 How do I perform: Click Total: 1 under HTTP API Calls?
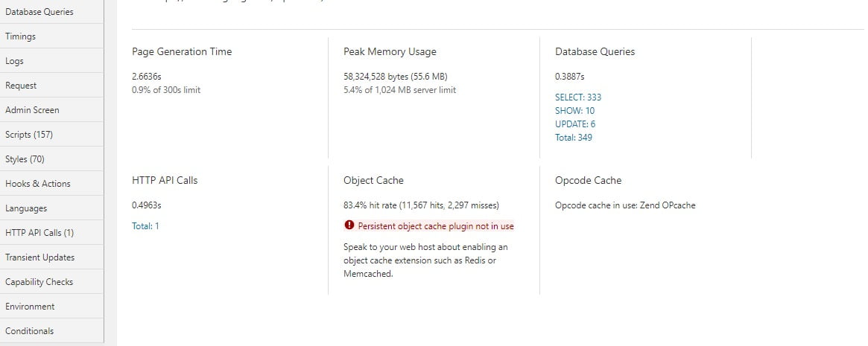click(145, 225)
